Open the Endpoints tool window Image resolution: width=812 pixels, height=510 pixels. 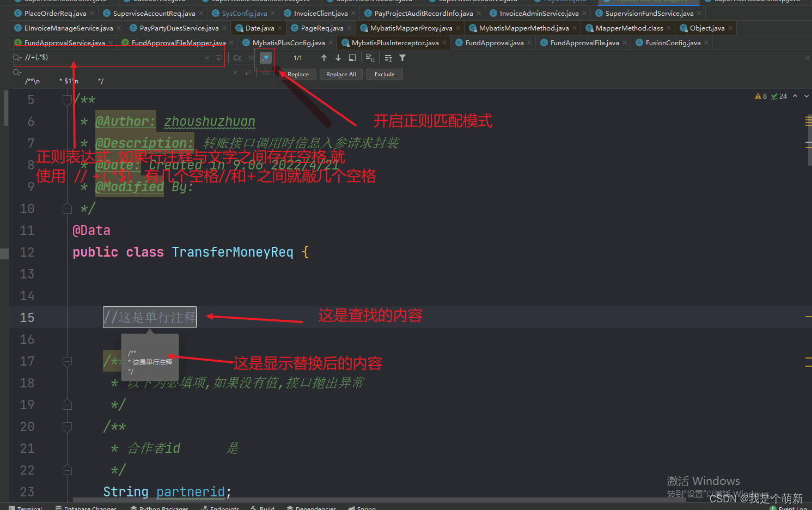(223, 507)
